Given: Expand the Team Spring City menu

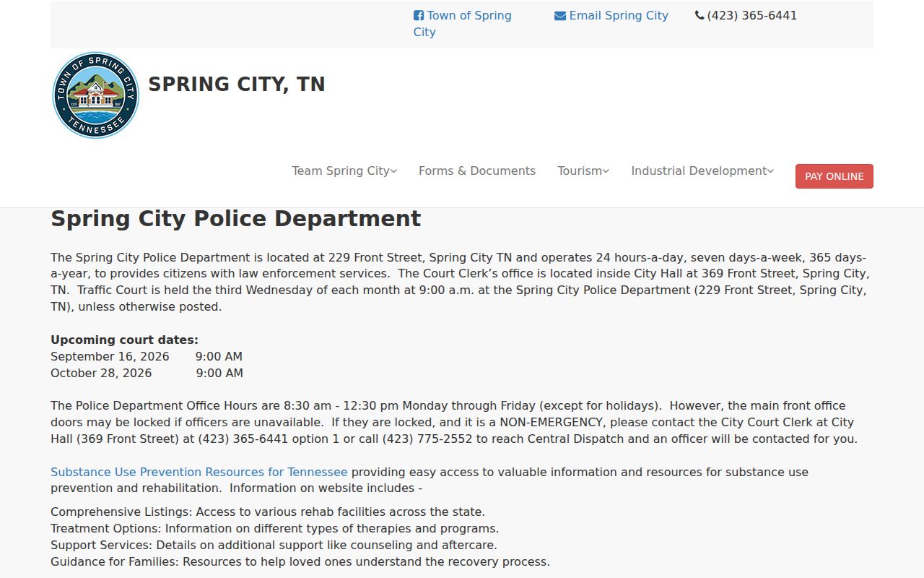Looking at the screenshot, I should 344,171.
